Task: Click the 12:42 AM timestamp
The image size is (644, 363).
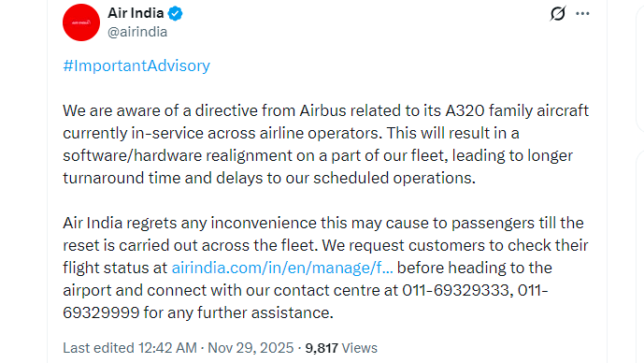Action: point(167,348)
